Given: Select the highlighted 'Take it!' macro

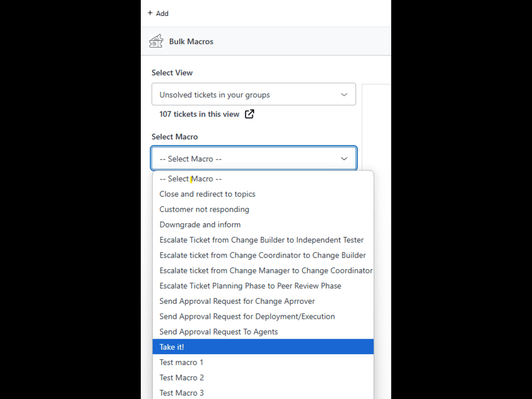Looking at the screenshot, I should point(172,347).
